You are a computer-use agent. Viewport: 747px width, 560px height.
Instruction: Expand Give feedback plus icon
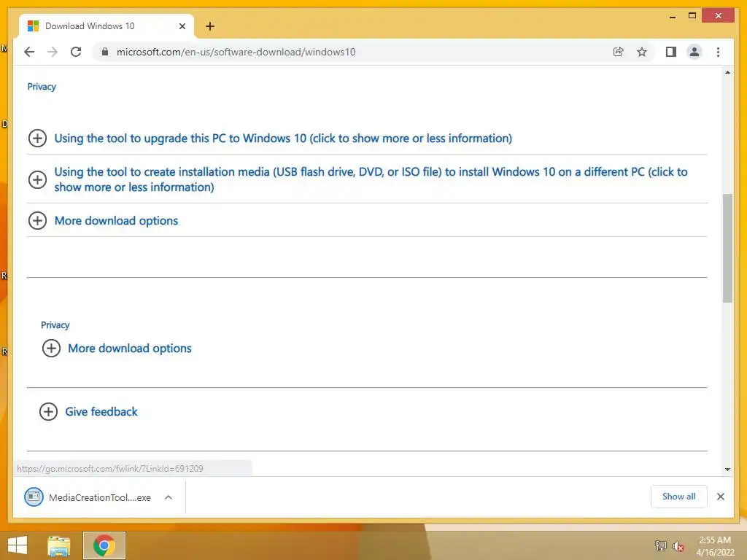pyautogui.click(x=48, y=411)
